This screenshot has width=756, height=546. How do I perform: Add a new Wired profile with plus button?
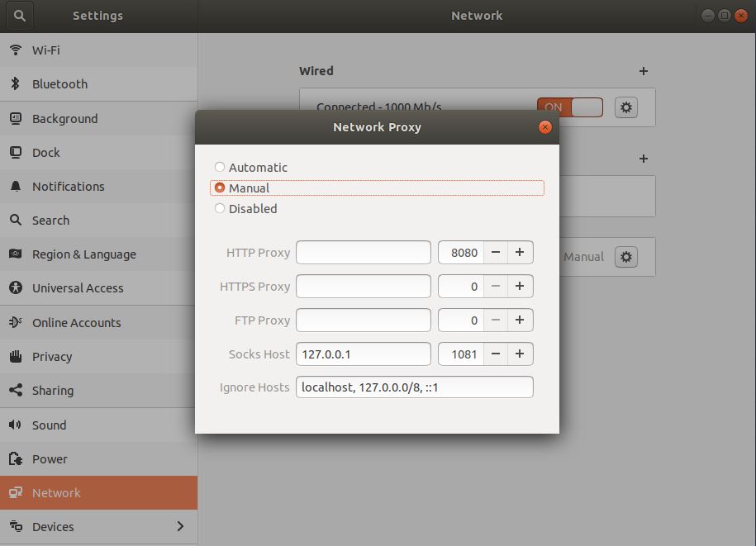coord(644,71)
